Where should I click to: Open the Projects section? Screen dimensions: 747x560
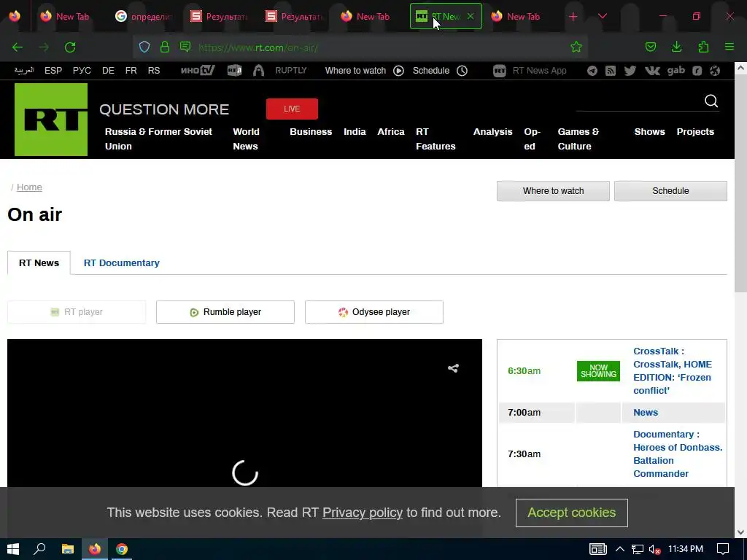(x=695, y=132)
